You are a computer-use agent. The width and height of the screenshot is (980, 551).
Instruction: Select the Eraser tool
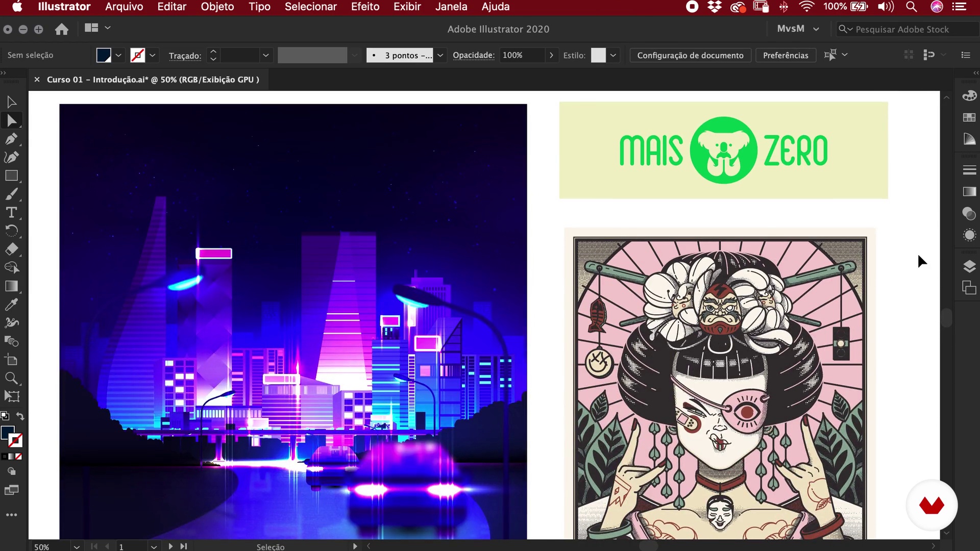tap(11, 249)
